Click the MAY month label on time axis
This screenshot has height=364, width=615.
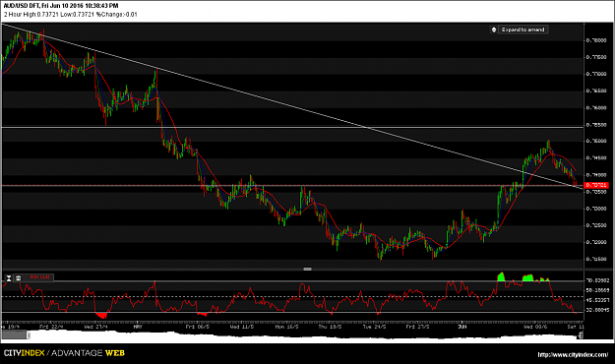(x=138, y=327)
